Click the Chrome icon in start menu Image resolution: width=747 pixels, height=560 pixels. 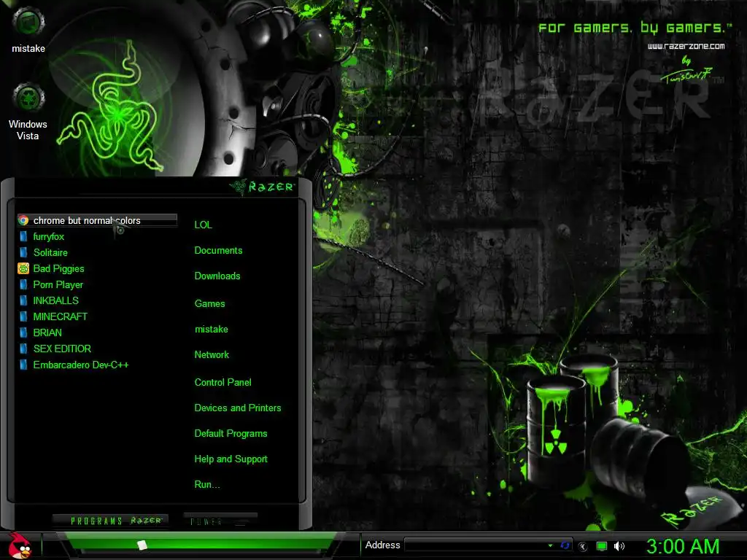pyautogui.click(x=23, y=220)
